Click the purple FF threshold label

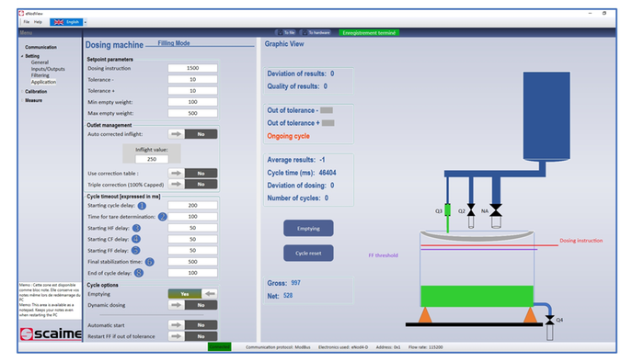pos(384,255)
